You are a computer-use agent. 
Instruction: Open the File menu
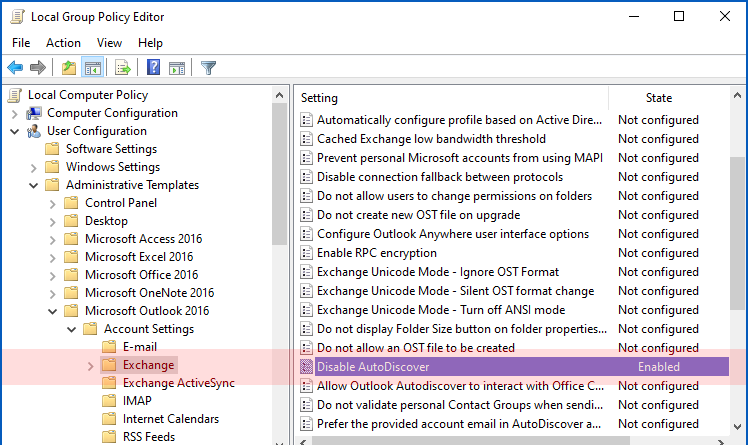coord(21,43)
